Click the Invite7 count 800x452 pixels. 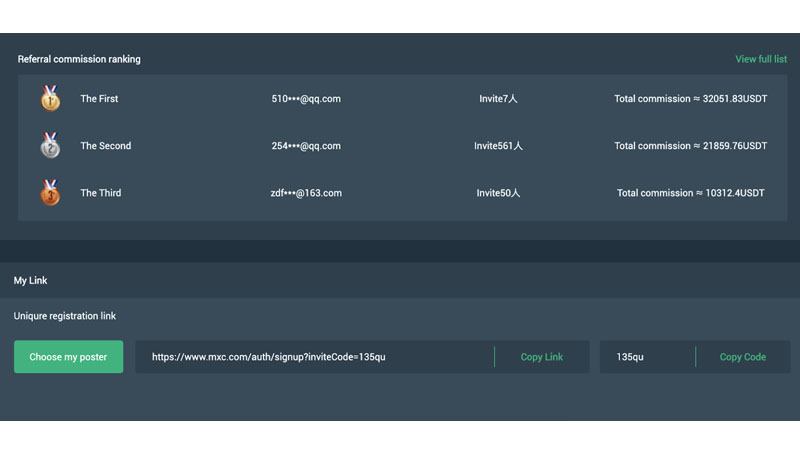coord(498,98)
